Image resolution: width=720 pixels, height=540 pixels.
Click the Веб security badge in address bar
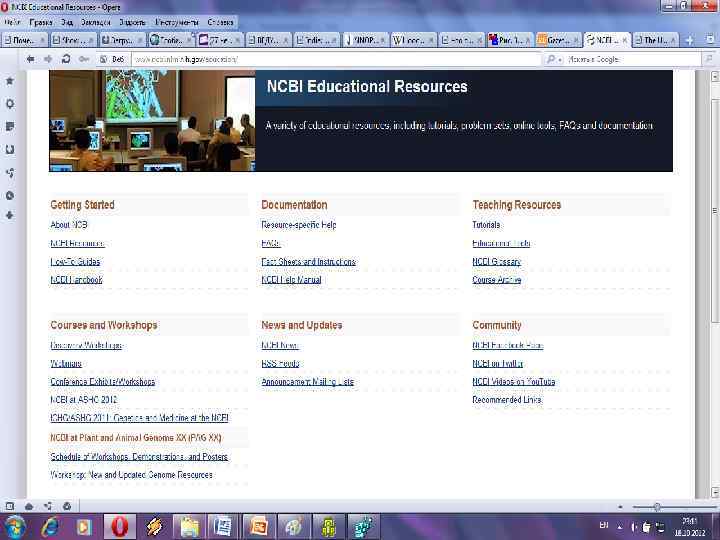point(112,59)
